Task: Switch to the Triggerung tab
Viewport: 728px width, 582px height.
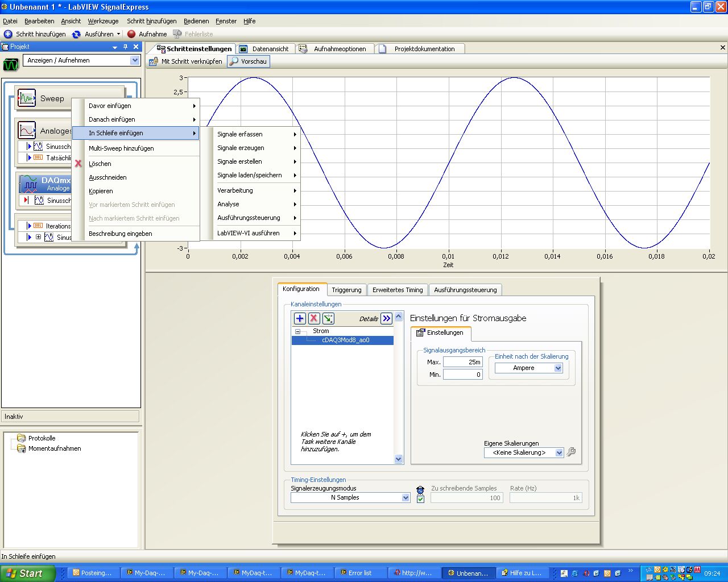Action: (346, 290)
